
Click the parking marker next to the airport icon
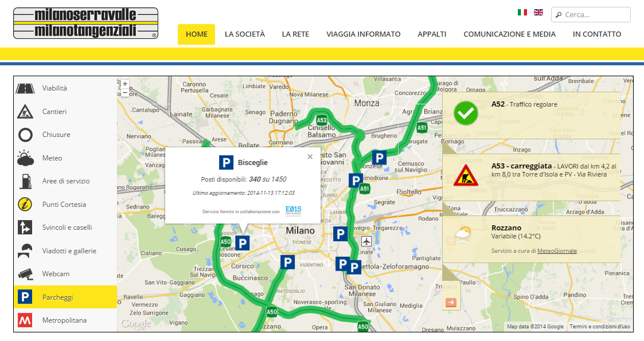click(340, 234)
